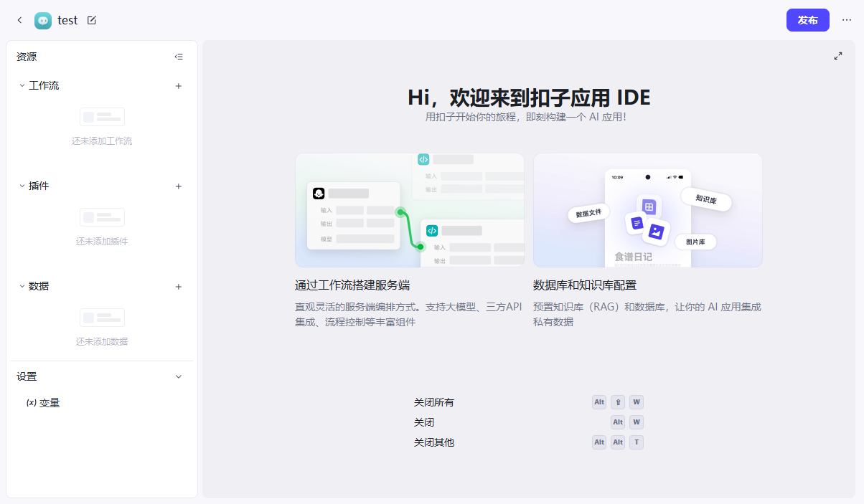Collapse the 数据 section

[20, 286]
